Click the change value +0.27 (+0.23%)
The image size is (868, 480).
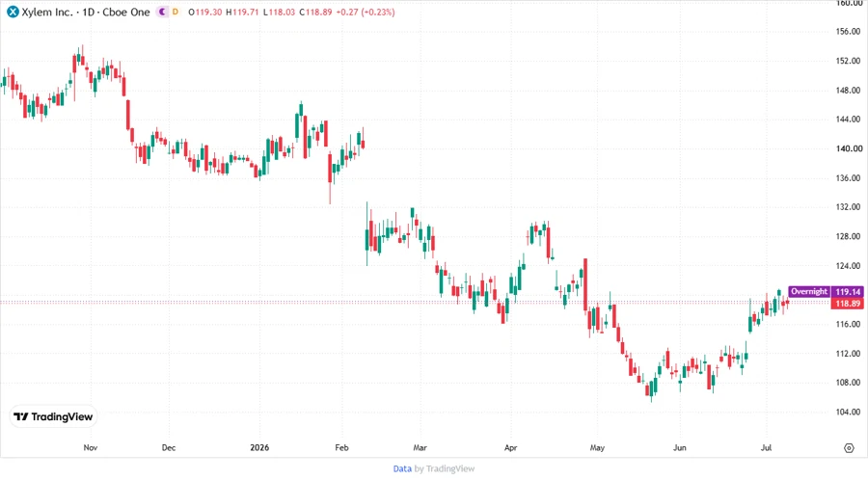tap(366, 13)
